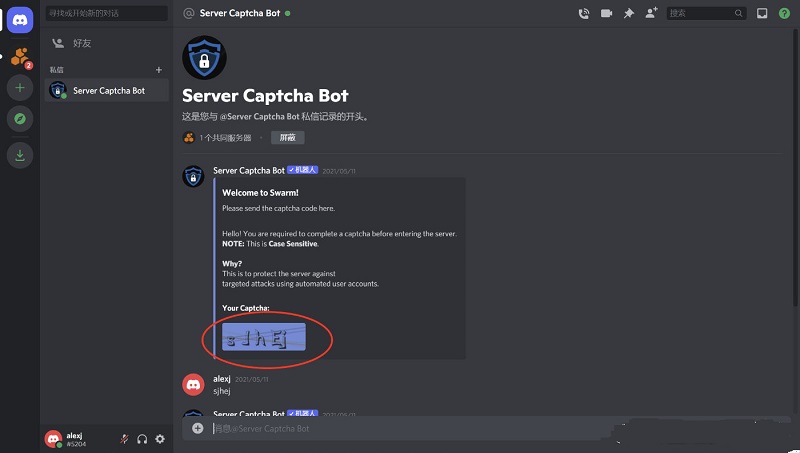Click the Server Captcha Bot name in message
Screen dimensions: 800x453
pyautogui.click(x=248, y=170)
